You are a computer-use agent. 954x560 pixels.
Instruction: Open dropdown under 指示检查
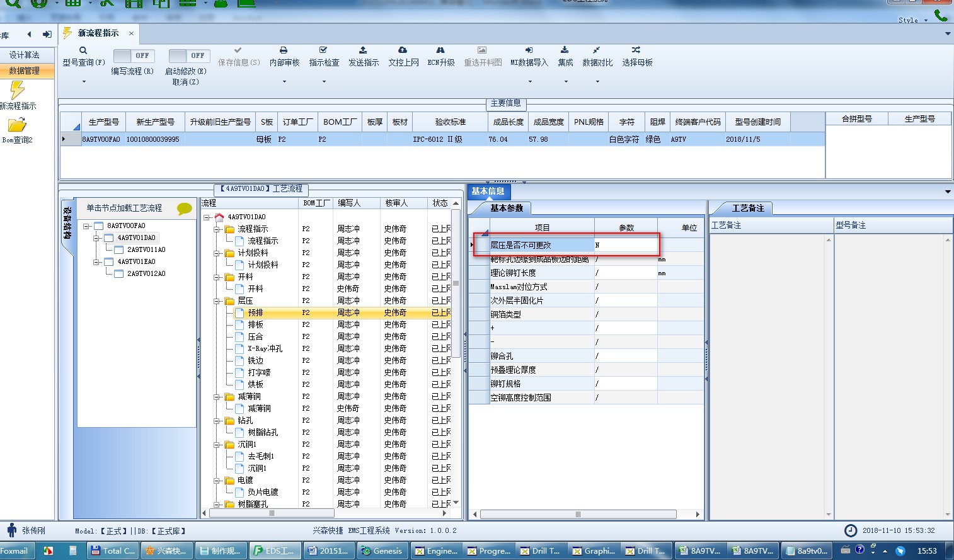tap(324, 81)
